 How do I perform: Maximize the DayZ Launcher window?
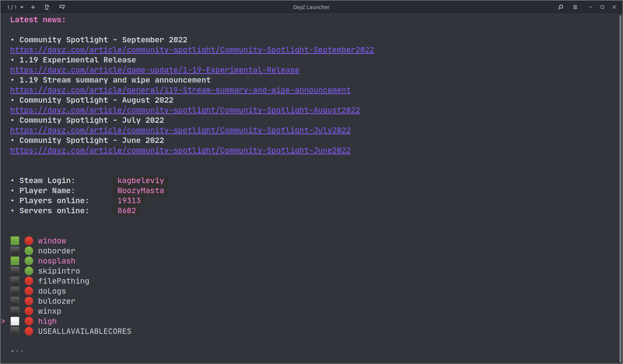[x=602, y=7]
